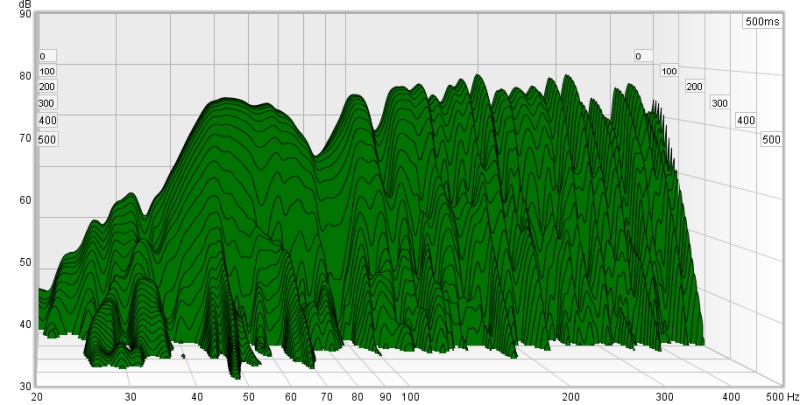Click the 90 dB vertical axis value
The height and width of the screenshot is (405, 800).
click(x=26, y=14)
